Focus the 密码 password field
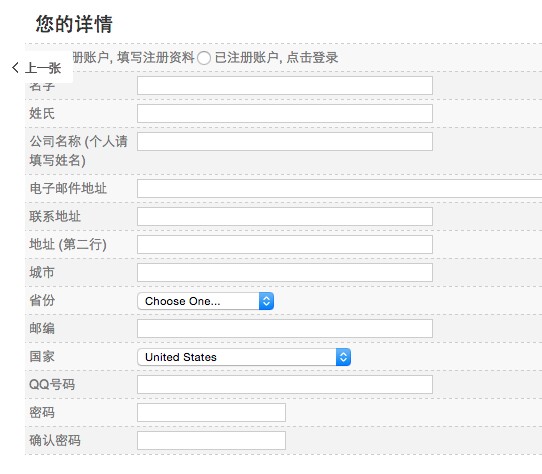542x474 pixels. pyautogui.click(x=212, y=412)
